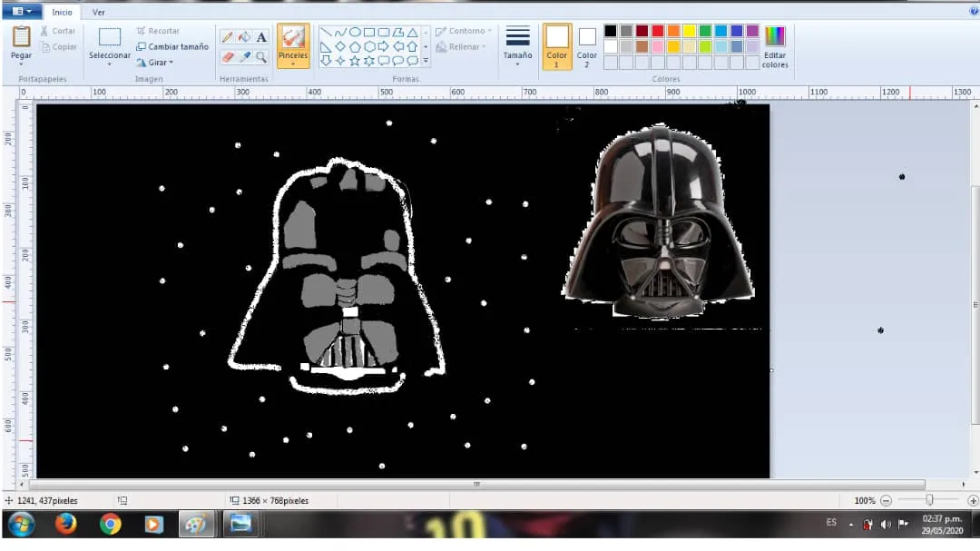
Task: Pick the green color swatch
Action: (x=705, y=31)
